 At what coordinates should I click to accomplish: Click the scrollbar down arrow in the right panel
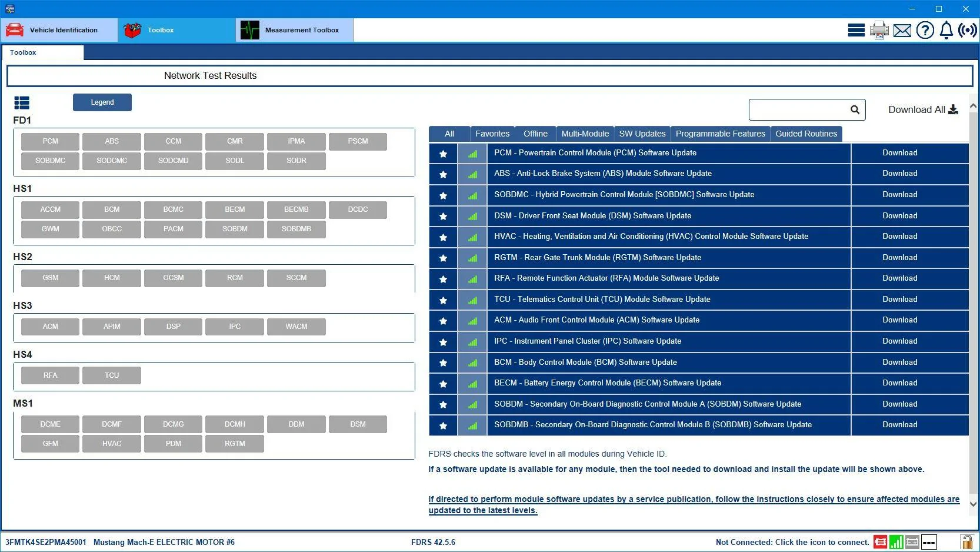coord(973,504)
